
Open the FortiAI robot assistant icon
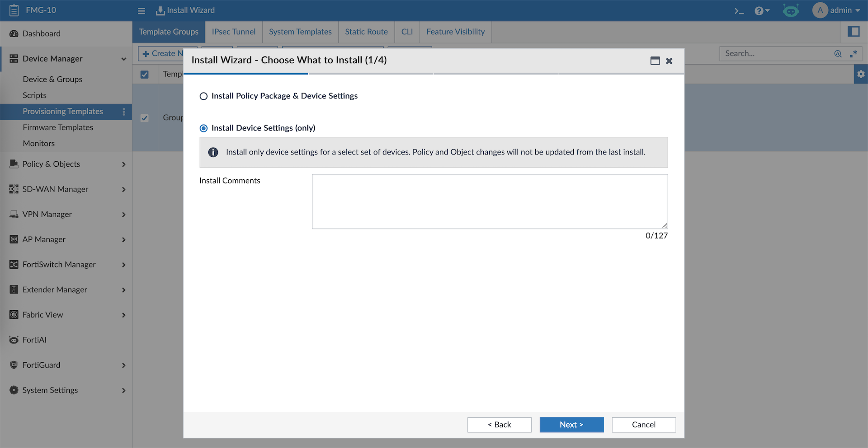click(x=791, y=11)
